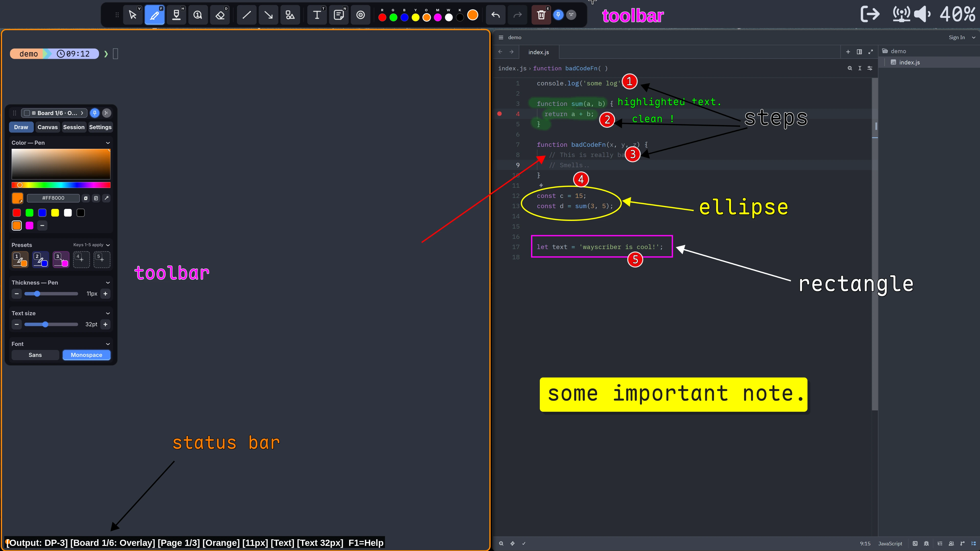Copy the hex color value

(86, 198)
